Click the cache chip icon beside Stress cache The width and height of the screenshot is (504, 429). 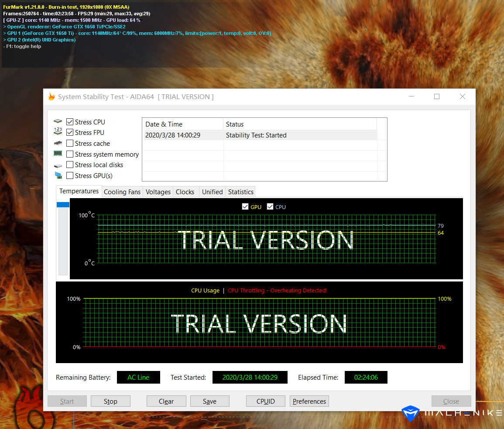pos(58,143)
